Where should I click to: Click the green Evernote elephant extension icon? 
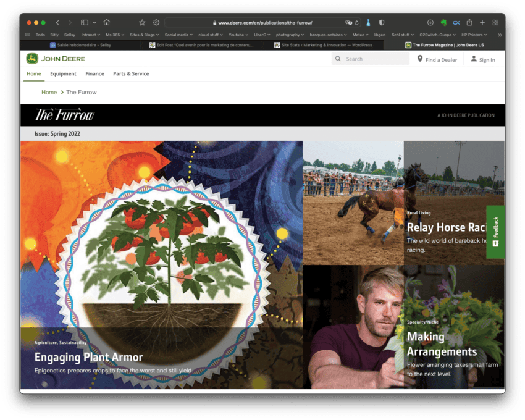point(443,23)
